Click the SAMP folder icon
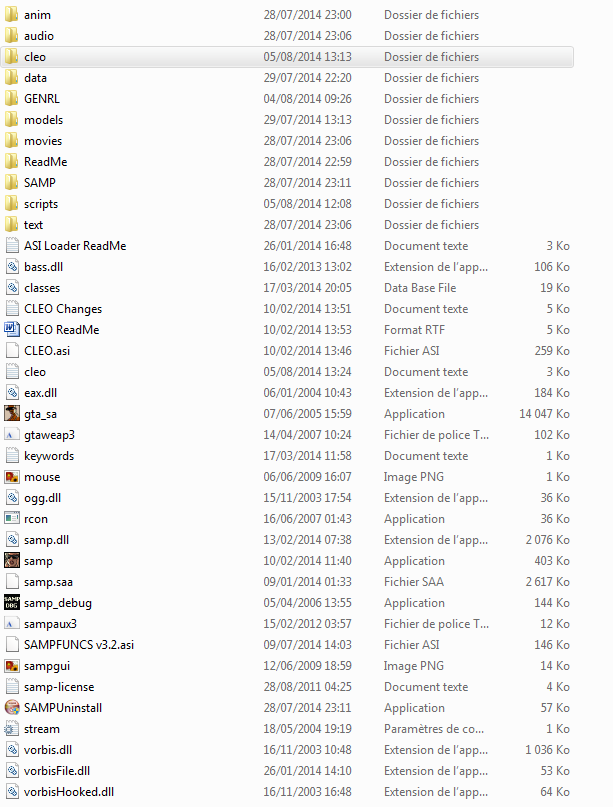Image resolution: width=613 pixels, height=807 pixels. [x=12, y=183]
